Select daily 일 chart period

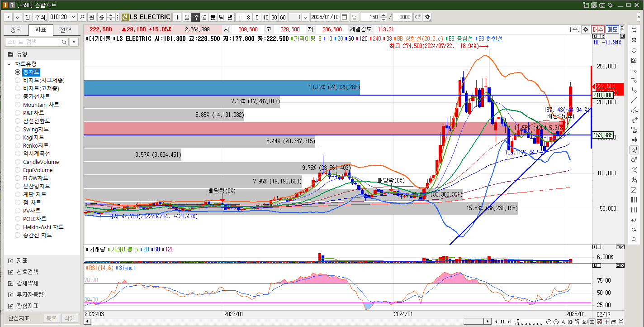click(x=187, y=17)
